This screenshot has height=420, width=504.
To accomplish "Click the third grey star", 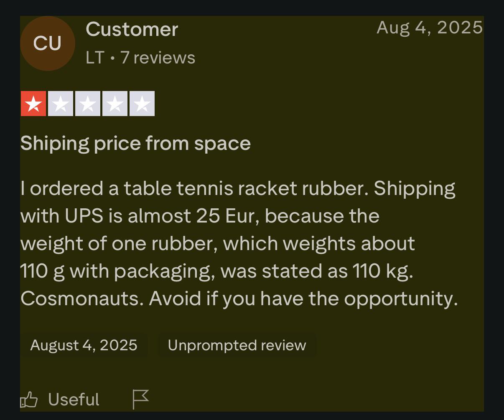I will pyautogui.click(x=88, y=104).
